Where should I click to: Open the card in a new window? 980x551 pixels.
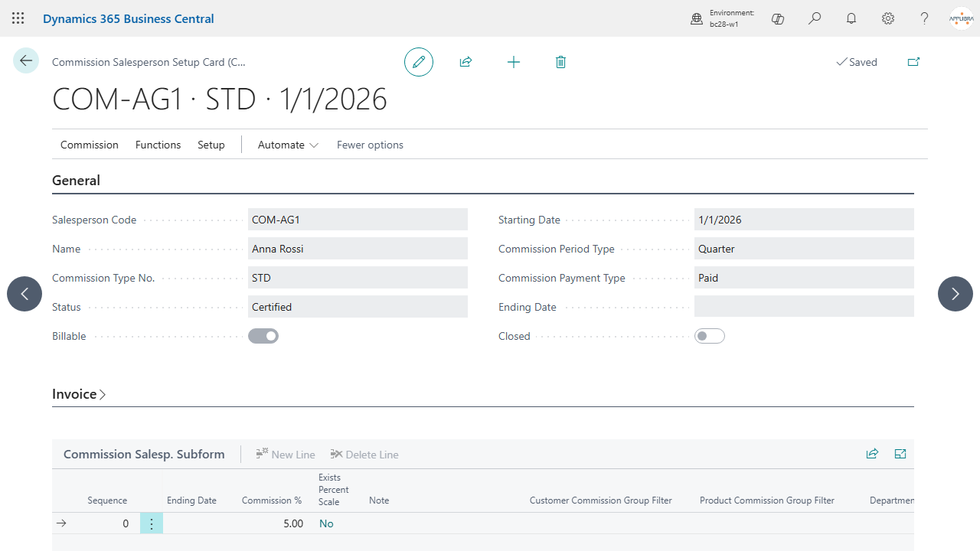pos(913,62)
